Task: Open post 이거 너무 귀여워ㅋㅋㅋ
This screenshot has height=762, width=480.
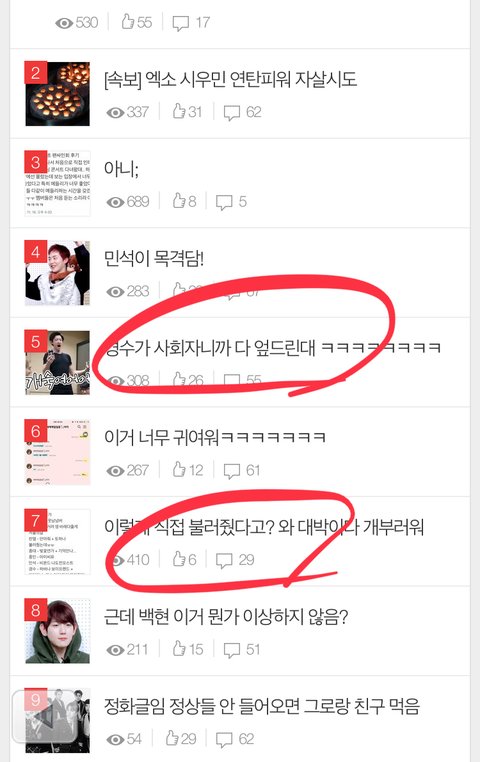Action: pyautogui.click(x=215, y=437)
